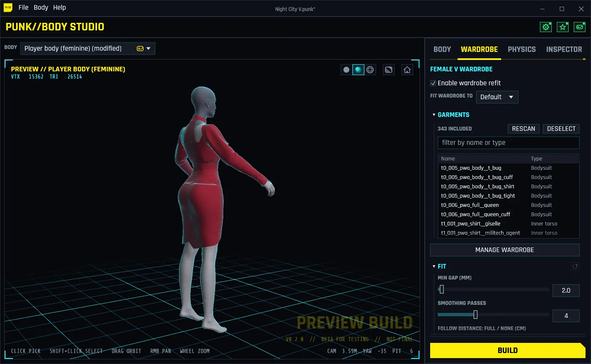Open settings via the green gear icon
The width and height of the screenshot is (591, 364).
point(546,27)
